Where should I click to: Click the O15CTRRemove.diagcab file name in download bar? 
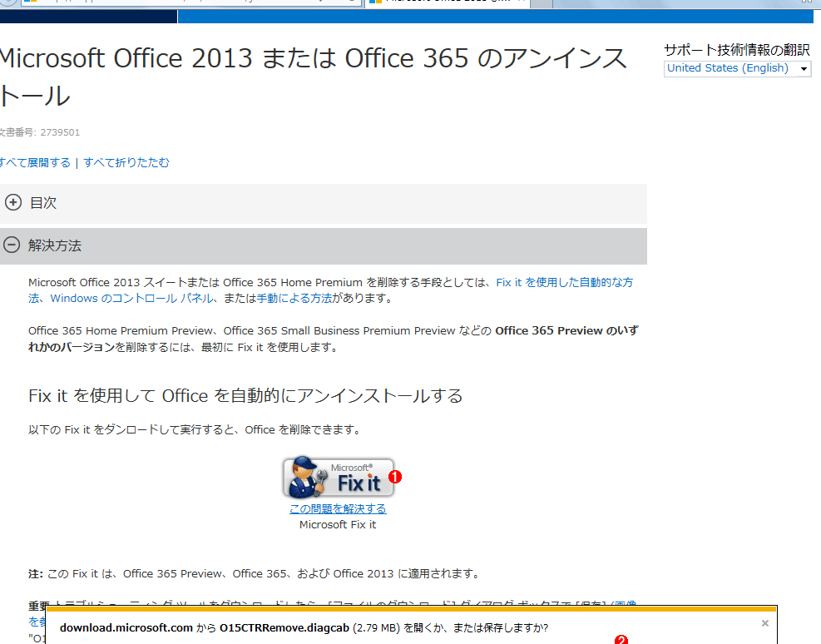pos(284,627)
